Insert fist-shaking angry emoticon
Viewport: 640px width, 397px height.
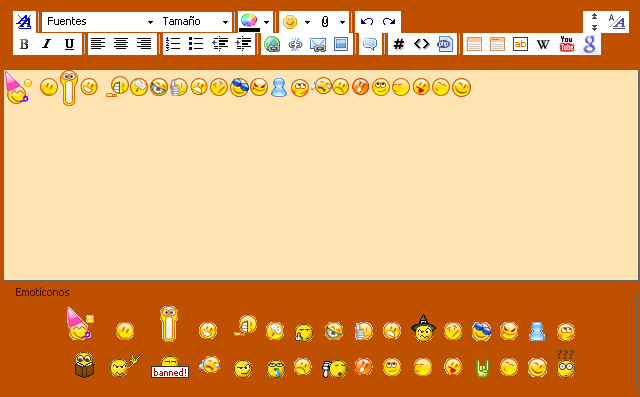(124, 366)
